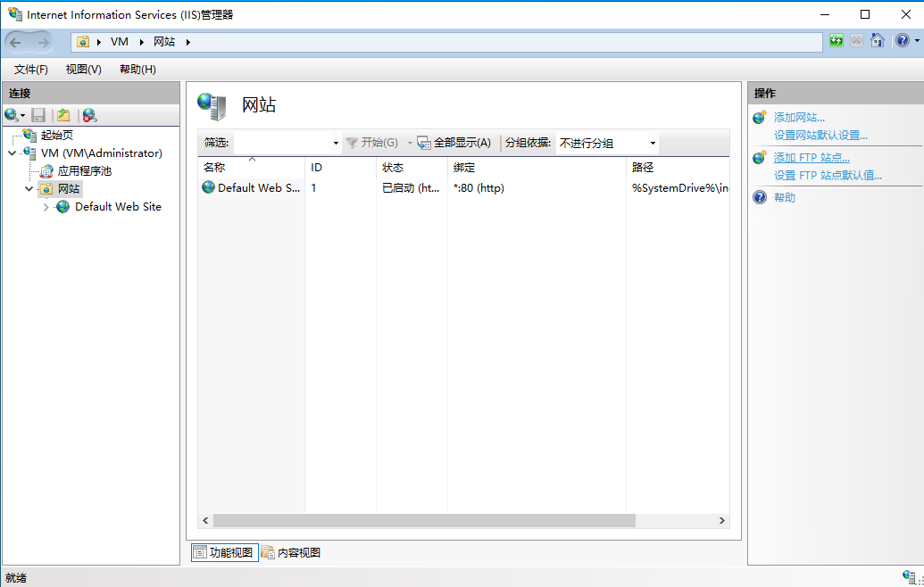
Task: Click the Default Web Site globe icon
Action: [x=61, y=206]
